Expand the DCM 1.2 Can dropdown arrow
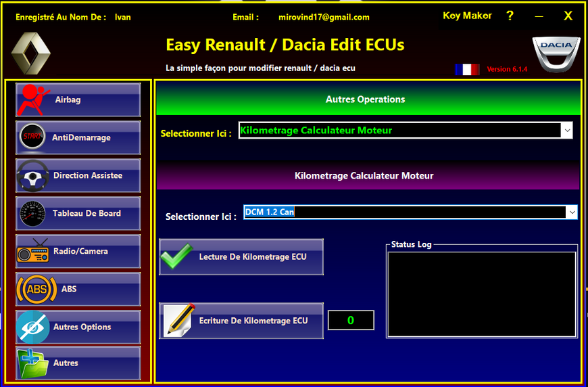This screenshot has width=588, height=387. 572,212
